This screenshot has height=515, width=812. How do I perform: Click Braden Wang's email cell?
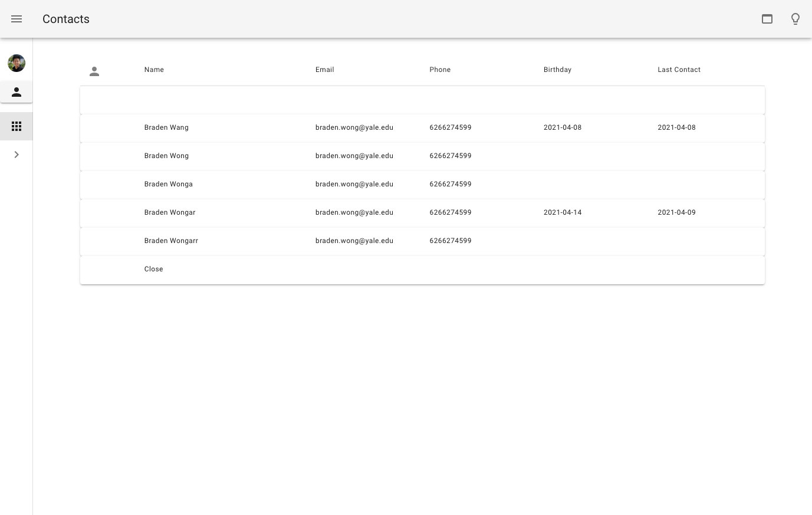pos(354,127)
